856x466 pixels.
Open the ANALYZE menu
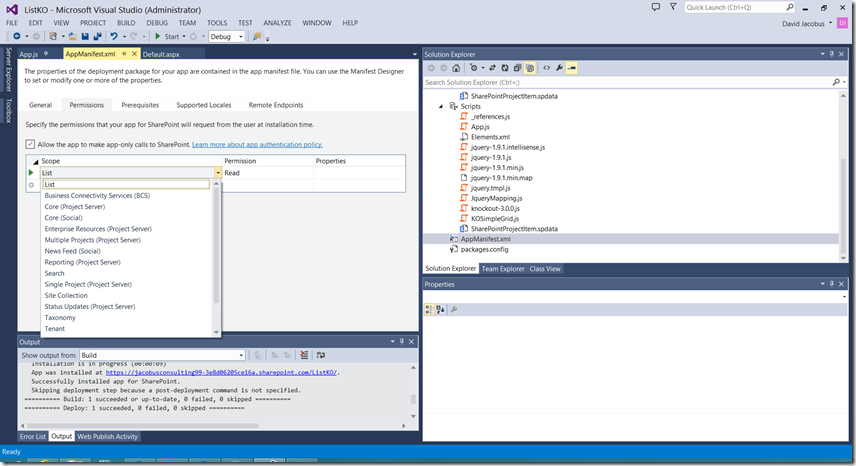(277, 23)
